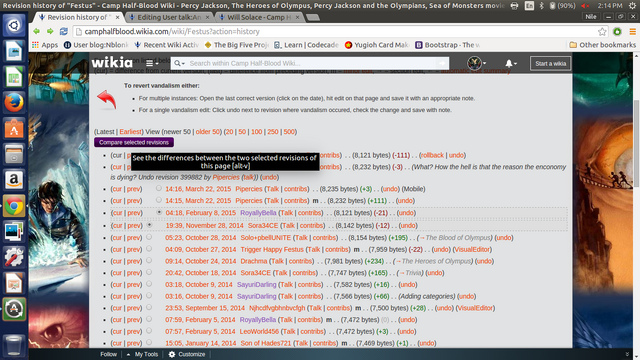
Task: Click Compare selected revisions button
Action: pyautogui.click(x=134, y=142)
